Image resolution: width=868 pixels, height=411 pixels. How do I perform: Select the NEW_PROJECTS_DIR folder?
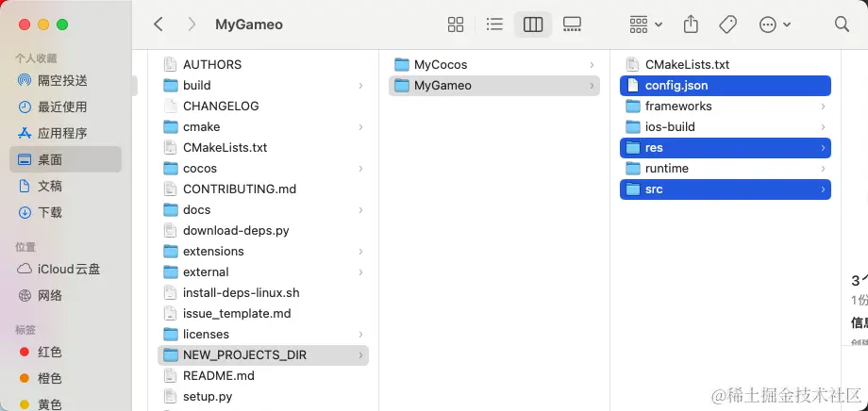(x=263, y=355)
